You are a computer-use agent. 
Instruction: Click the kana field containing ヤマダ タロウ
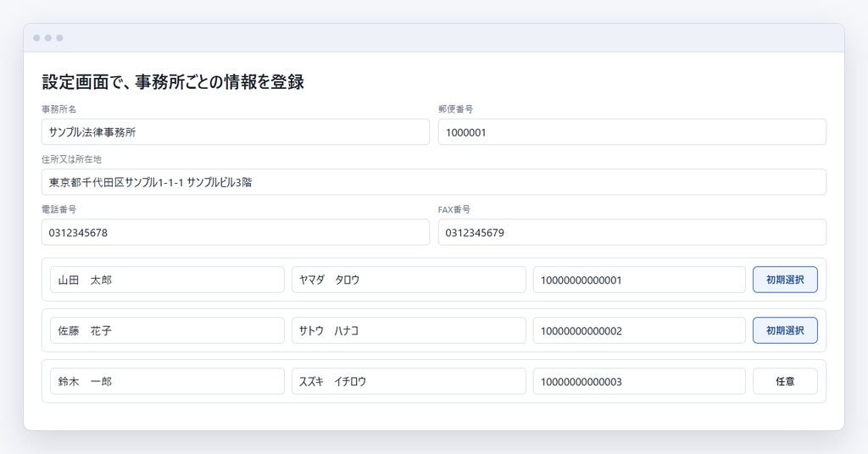409,280
